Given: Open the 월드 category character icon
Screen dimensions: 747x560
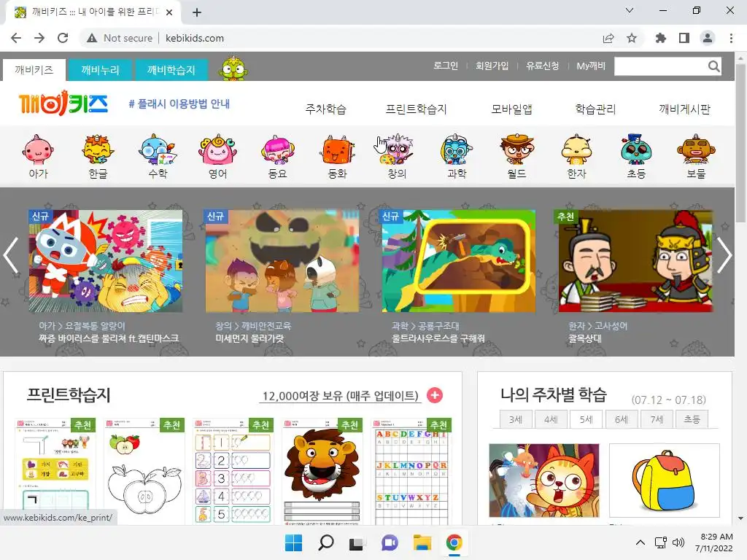Looking at the screenshot, I should point(517,149).
